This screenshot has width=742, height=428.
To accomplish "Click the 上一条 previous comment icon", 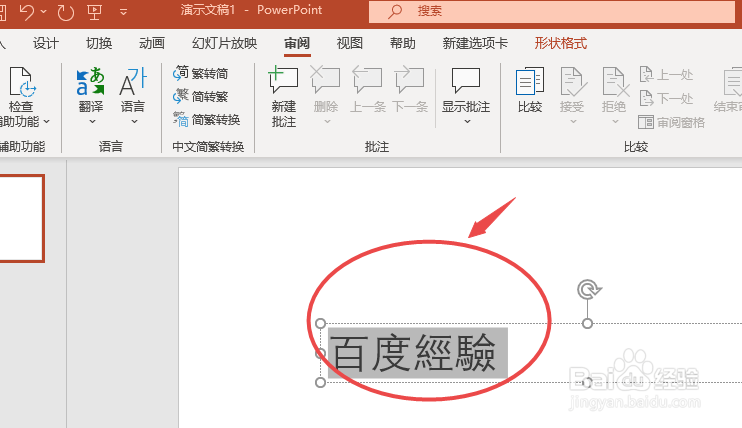I will [368, 80].
